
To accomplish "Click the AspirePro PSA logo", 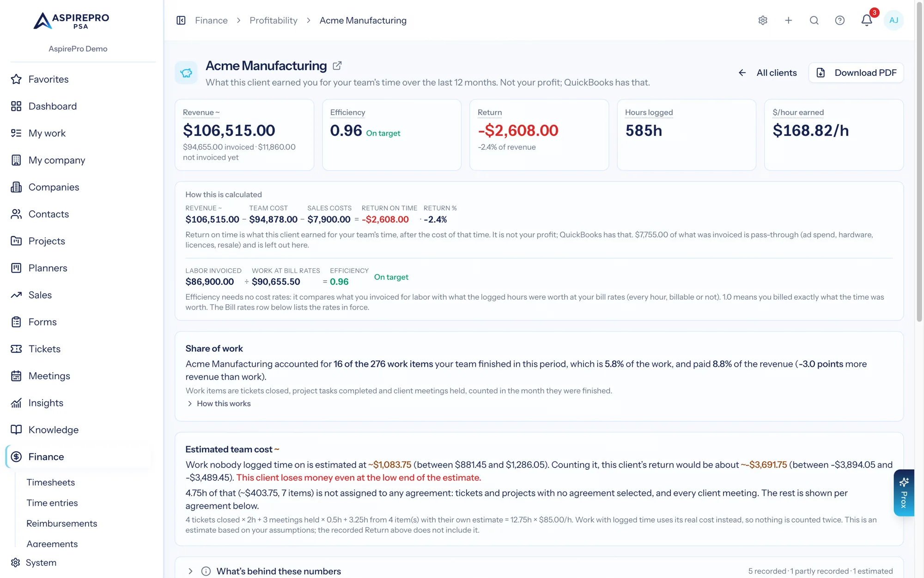I will pyautogui.click(x=72, y=20).
